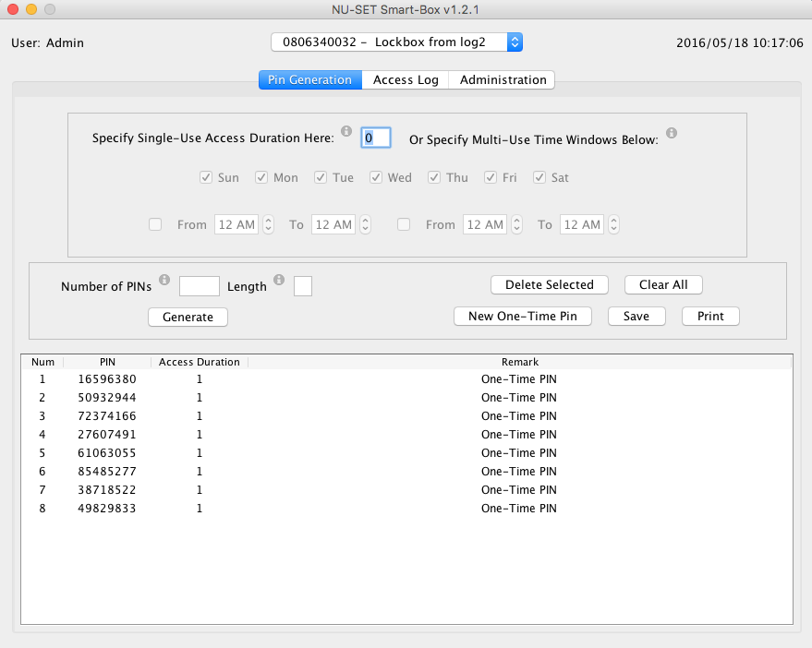Toggle the Sun checkbox
Screen dimensions: 812x648
pos(206,177)
